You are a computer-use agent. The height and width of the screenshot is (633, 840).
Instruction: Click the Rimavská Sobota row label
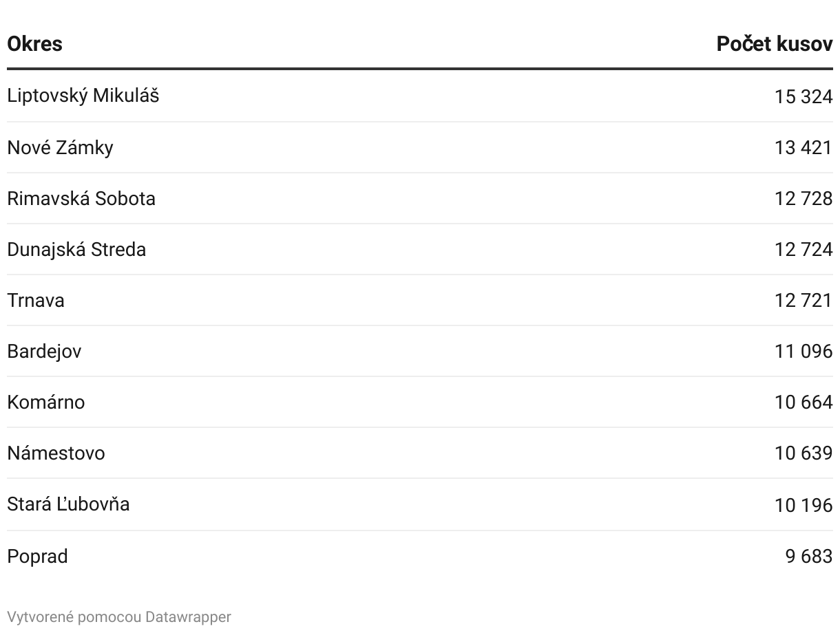pyautogui.click(x=81, y=199)
